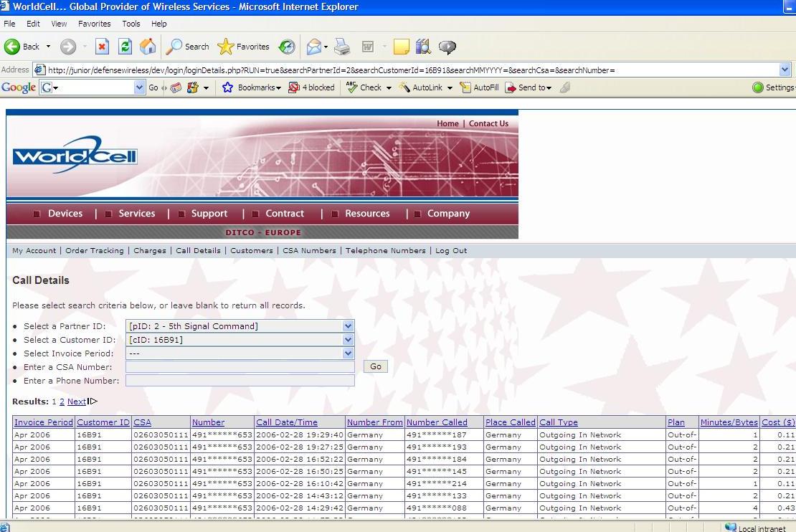Open the Messenger speech bubble icon

click(447, 47)
